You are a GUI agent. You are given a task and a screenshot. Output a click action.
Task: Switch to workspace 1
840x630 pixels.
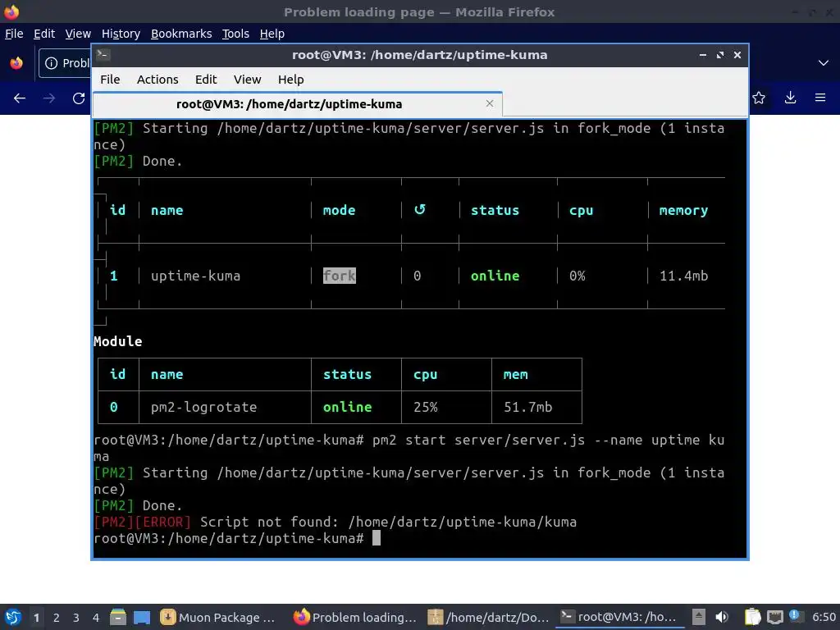[36, 618]
